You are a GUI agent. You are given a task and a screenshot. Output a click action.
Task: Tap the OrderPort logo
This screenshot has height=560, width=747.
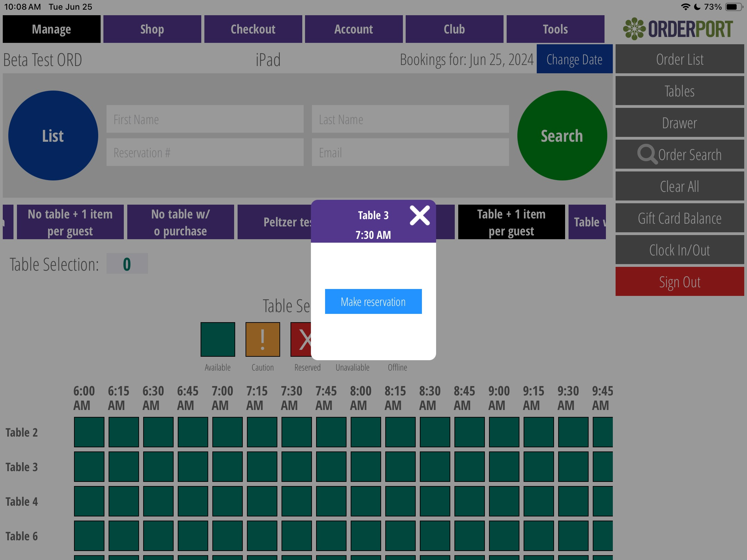(678, 29)
